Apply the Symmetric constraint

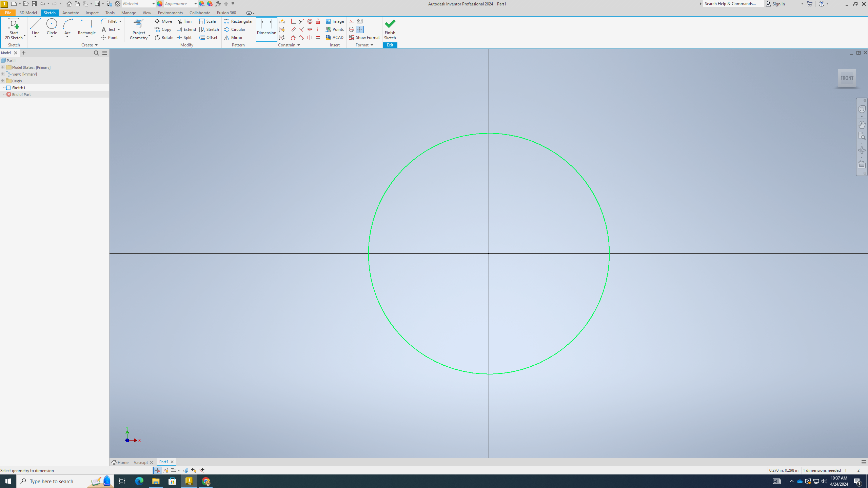(x=310, y=38)
